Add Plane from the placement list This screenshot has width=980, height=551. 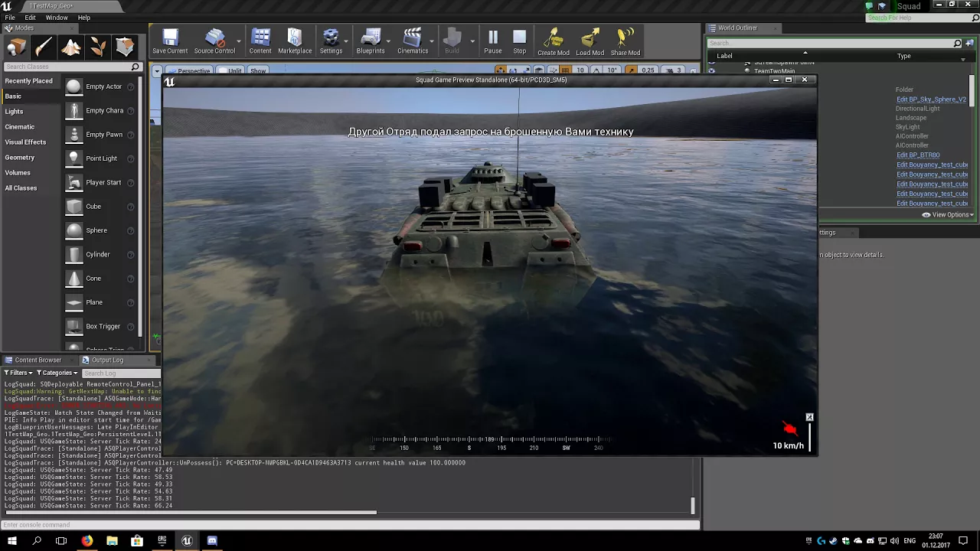[x=100, y=302]
